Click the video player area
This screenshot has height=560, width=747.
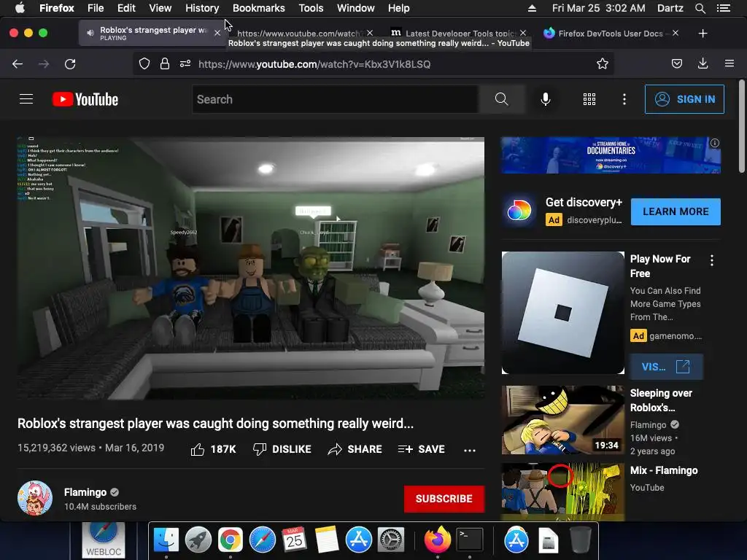click(x=251, y=268)
